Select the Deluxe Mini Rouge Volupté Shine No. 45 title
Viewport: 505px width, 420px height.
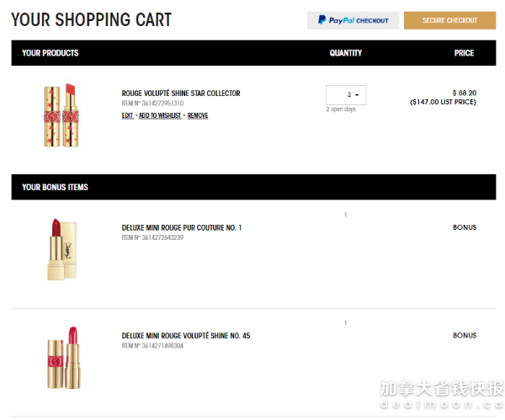click(186, 336)
